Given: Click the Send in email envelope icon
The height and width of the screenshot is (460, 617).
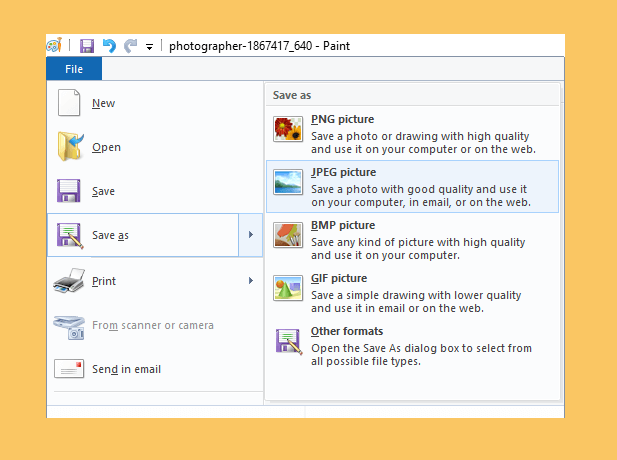Looking at the screenshot, I should click(69, 369).
